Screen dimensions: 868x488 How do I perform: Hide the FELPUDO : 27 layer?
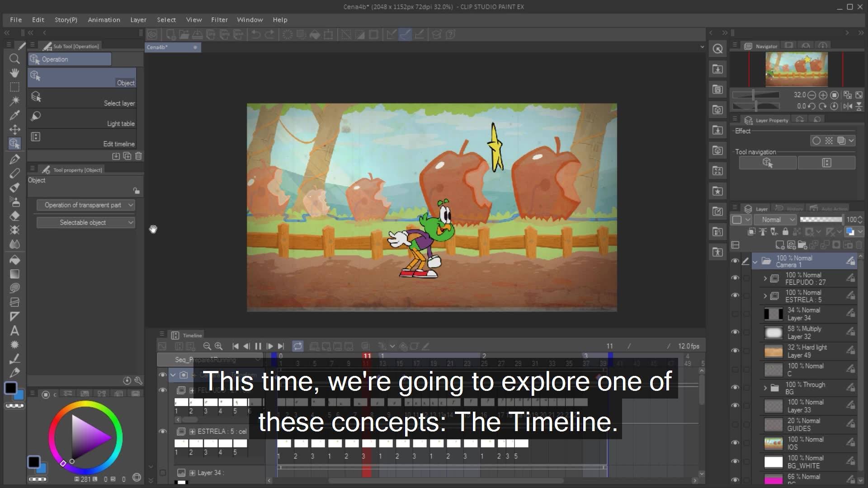pos(735,278)
